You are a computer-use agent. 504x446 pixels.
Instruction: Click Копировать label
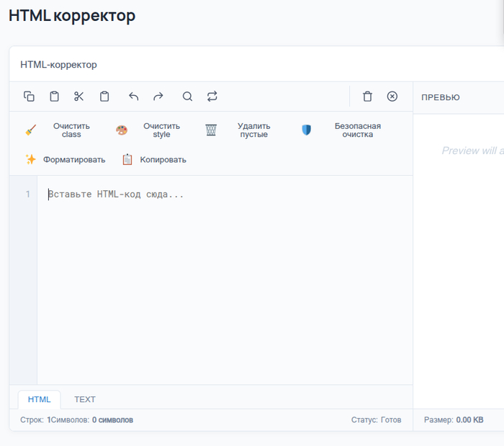tap(163, 160)
